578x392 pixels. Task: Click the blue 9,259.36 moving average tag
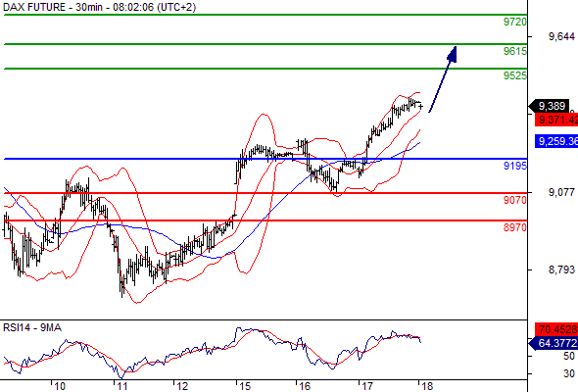pyautogui.click(x=556, y=141)
